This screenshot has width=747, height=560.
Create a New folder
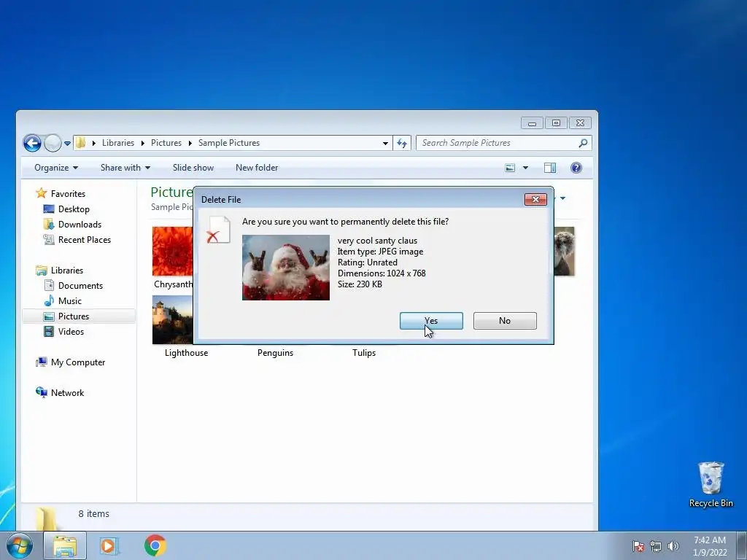point(257,168)
